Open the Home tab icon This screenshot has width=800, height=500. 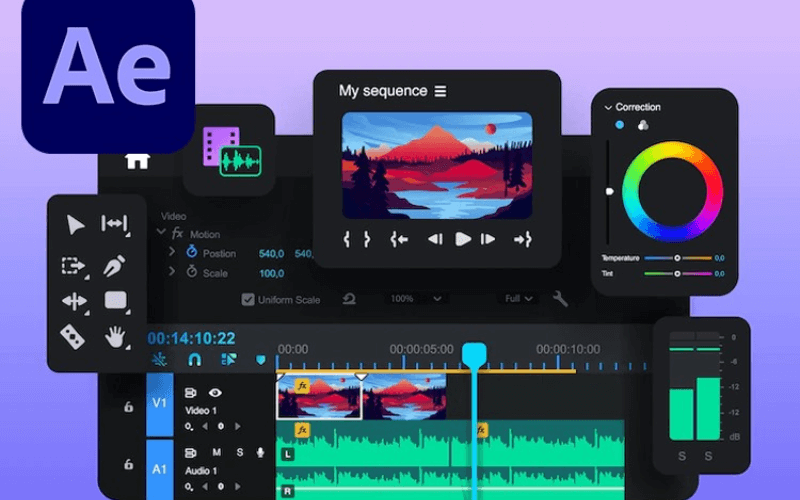[135, 158]
